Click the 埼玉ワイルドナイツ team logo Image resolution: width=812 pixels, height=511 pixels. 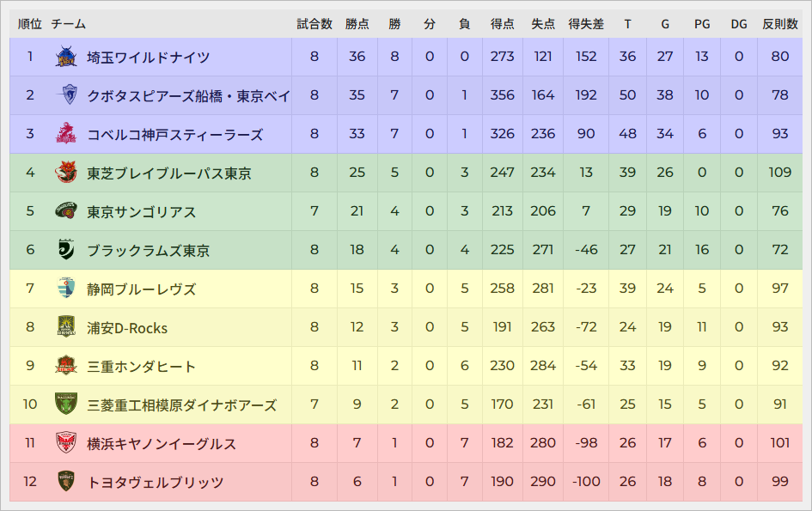(66, 58)
